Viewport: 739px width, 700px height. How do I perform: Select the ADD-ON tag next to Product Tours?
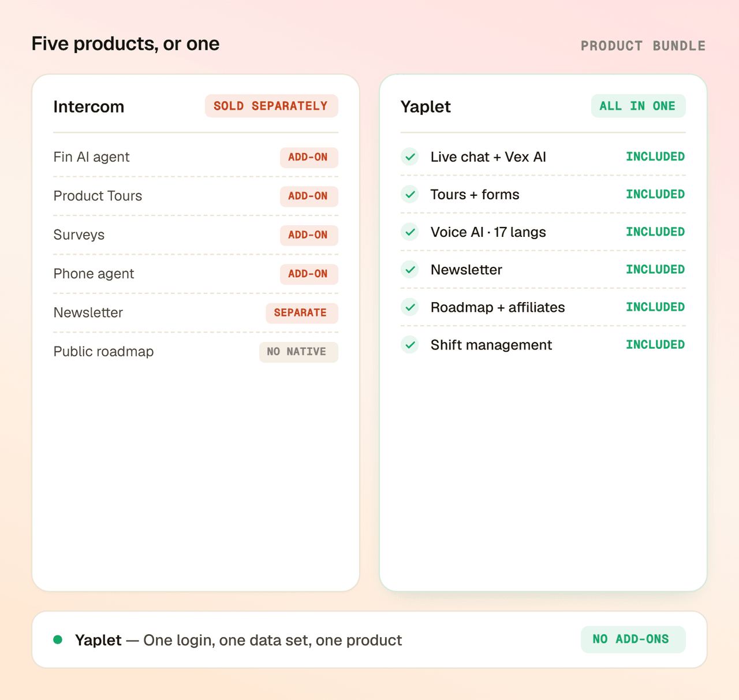(x=309, y=196)
